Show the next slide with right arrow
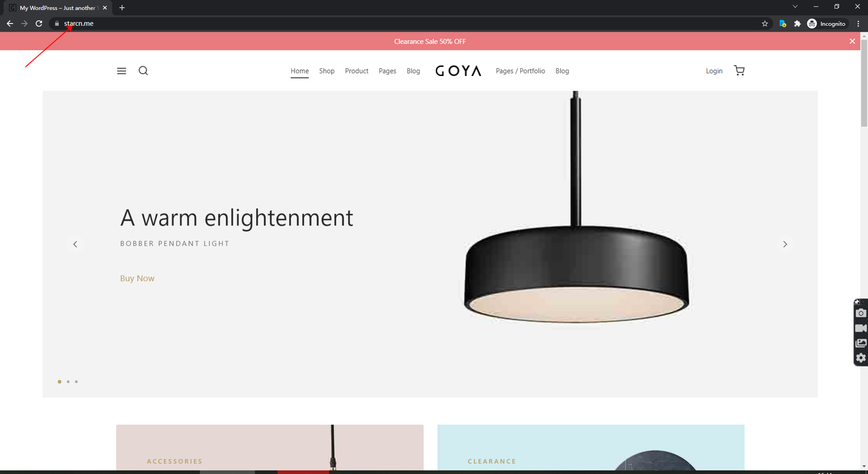Viewport: 868px width, 474px height. click(785, 244)
